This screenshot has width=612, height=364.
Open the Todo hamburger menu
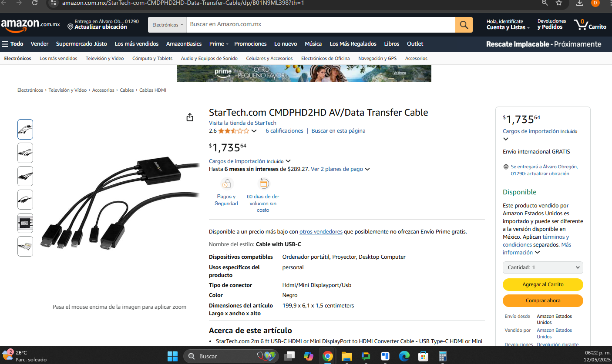click(13, 44)
